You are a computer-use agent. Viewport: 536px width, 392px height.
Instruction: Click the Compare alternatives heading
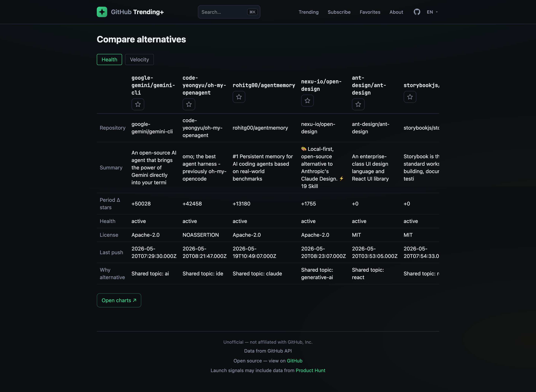tap(141, 39)
